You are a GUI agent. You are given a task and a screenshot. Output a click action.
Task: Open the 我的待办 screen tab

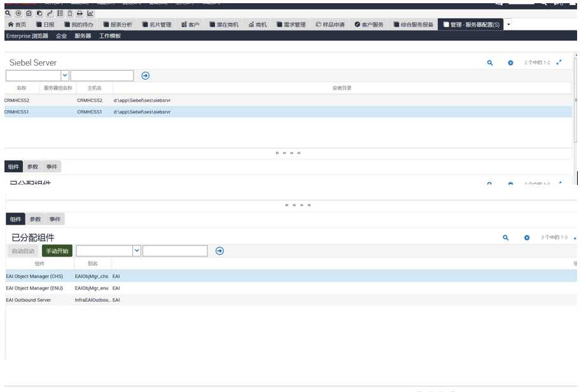click(x=79, y=24)
